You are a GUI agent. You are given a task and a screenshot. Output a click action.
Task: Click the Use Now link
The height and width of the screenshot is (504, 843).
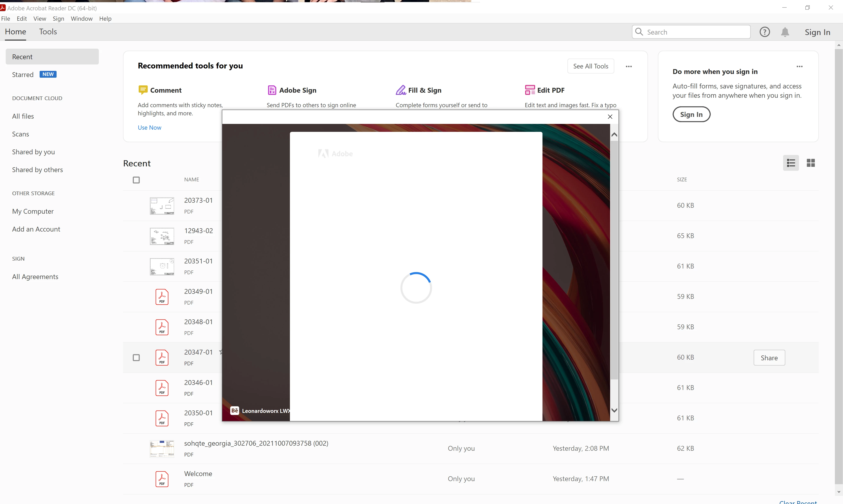[149, 128]
